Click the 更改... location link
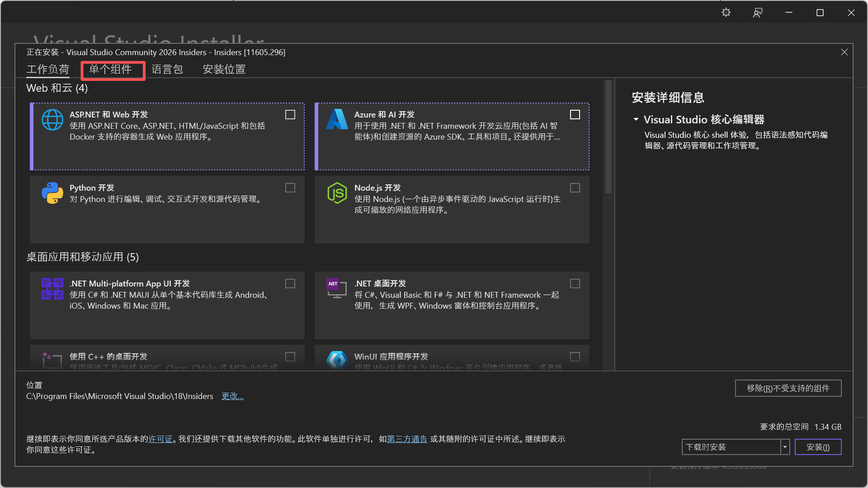The image size is (868, 488). point(232,396)
